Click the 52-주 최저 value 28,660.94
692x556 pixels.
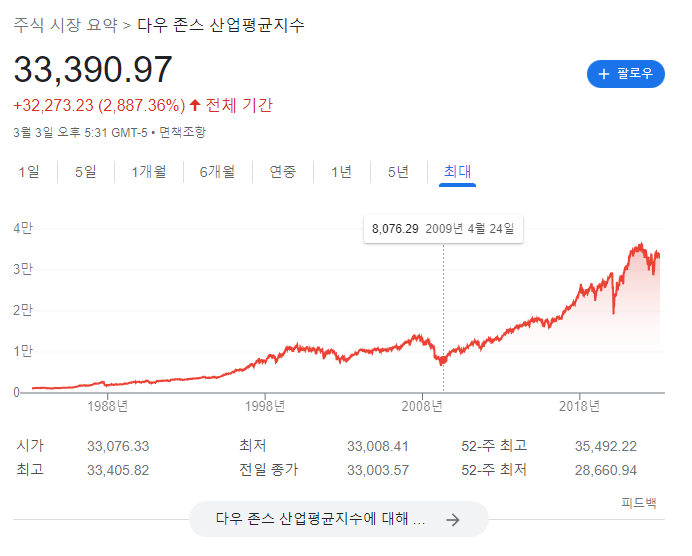(606, 470)
